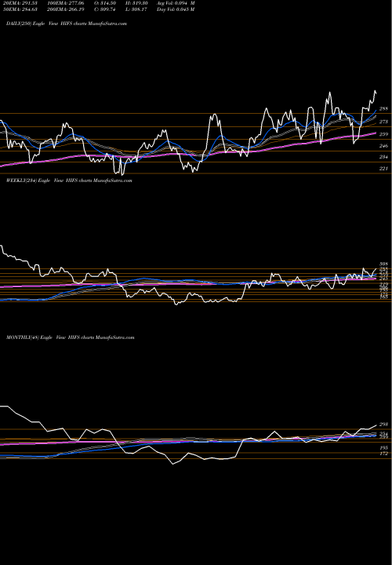Click the 273 price label on daily chart
This screenshot has width=392, height=565.
[383, 122]
